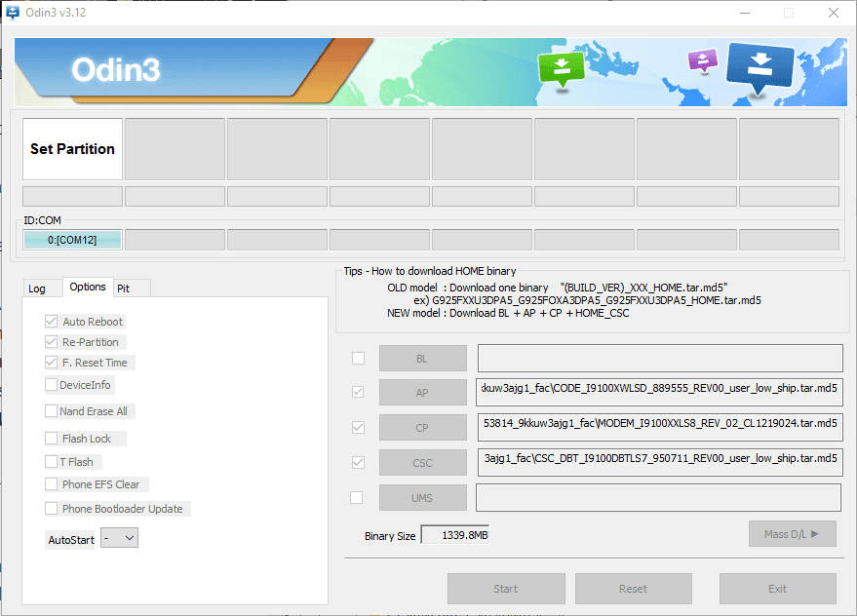Minimize the Odin3 window
The height and width of the screenshot is (616, 857).
(x=745, y=13)
